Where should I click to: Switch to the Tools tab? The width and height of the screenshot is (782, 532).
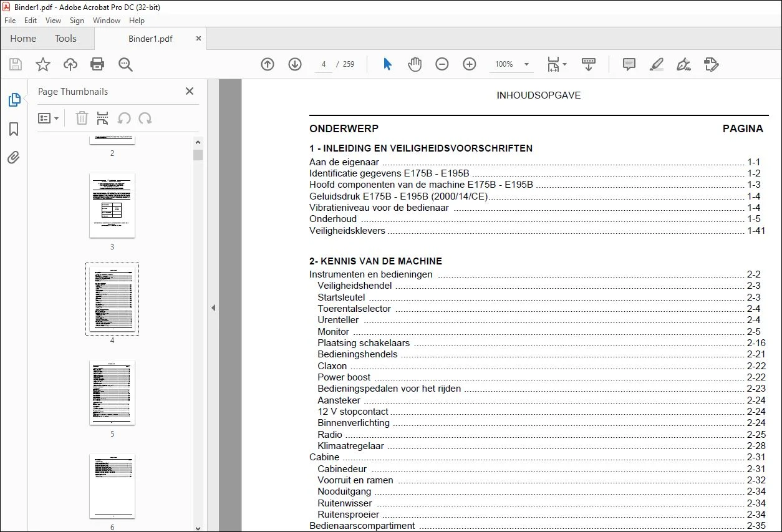[x=65, y=39]
